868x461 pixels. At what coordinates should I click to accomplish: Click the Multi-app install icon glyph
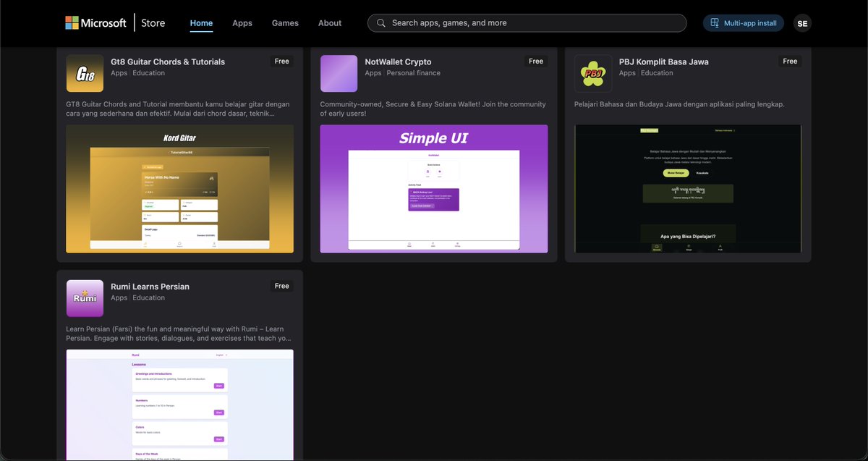tap(715, 23)
